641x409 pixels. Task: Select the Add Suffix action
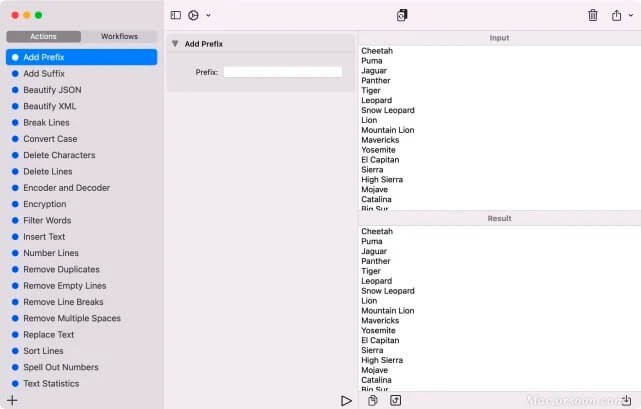81,74
